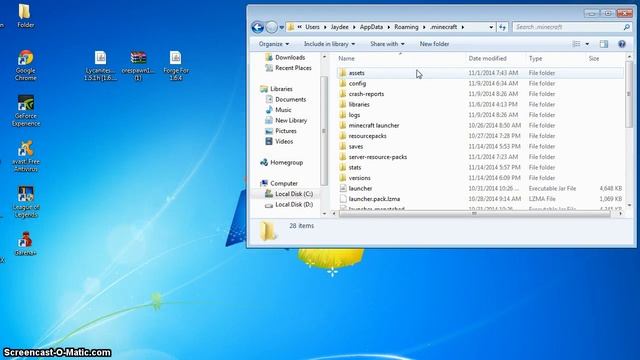Expand the chevron after Jaydee in path
This screenshot has height=360, width=640.
pos(354,27)
